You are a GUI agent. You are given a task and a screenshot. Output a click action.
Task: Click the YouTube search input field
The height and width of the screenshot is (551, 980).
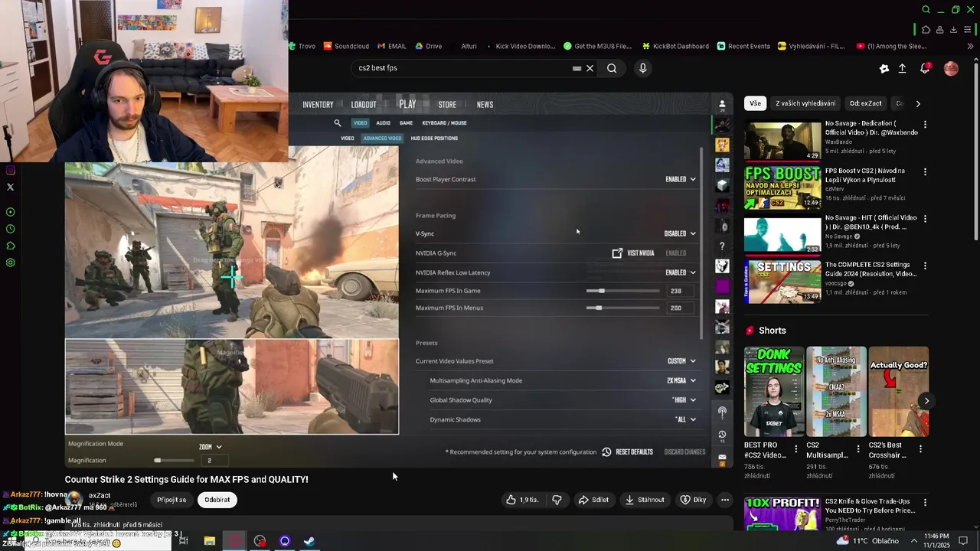point(463,68)
